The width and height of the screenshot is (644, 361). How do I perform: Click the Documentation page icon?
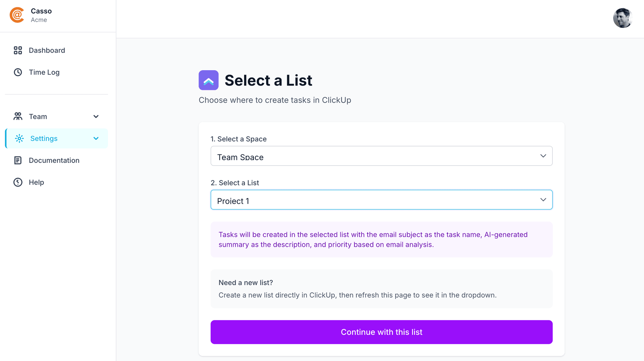(18, 160)
